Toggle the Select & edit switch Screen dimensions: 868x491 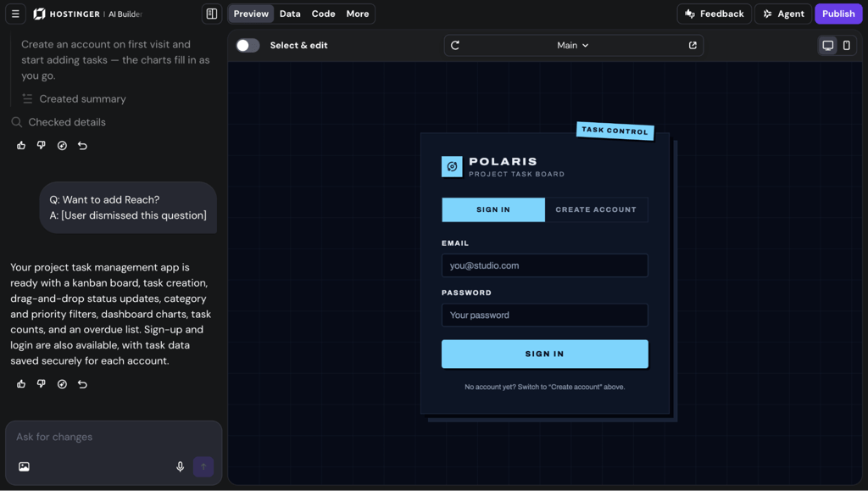pos(248,46)
